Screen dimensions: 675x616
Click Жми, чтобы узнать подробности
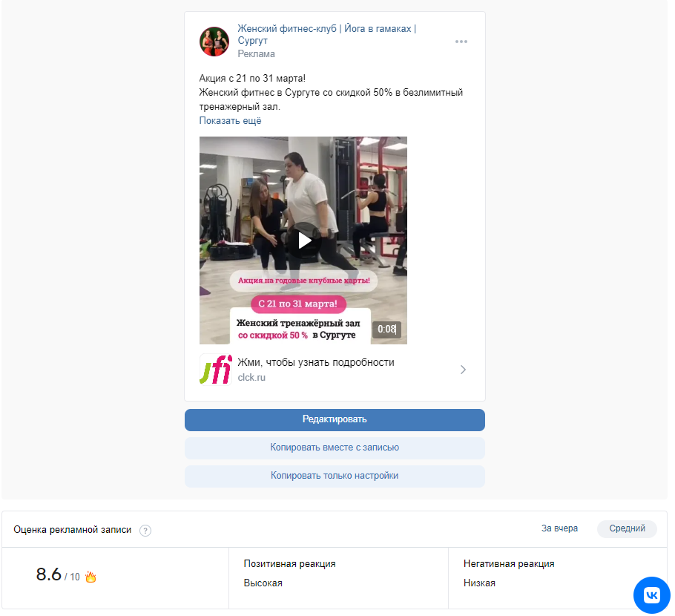tap(315, 362)
